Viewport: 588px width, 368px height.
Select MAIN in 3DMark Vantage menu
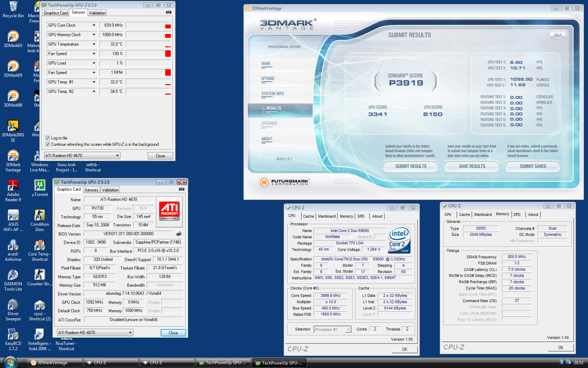(x=266, y=64)
